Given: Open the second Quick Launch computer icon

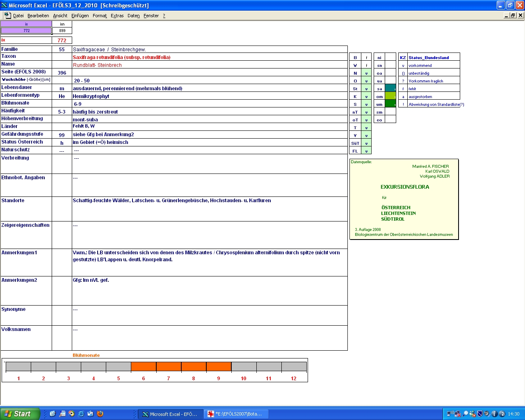Looking at the screenshot, I should (62, 414).
